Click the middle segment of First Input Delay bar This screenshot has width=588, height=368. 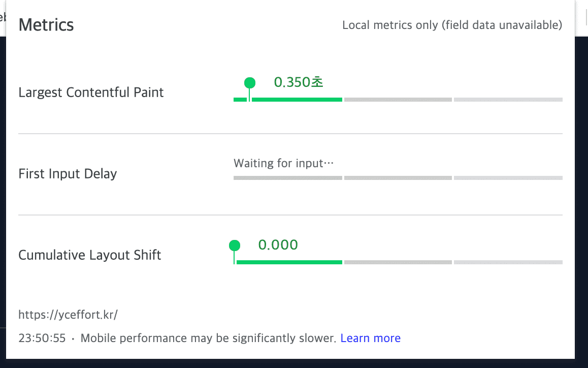pyautogui.click(x=398, y=178)
